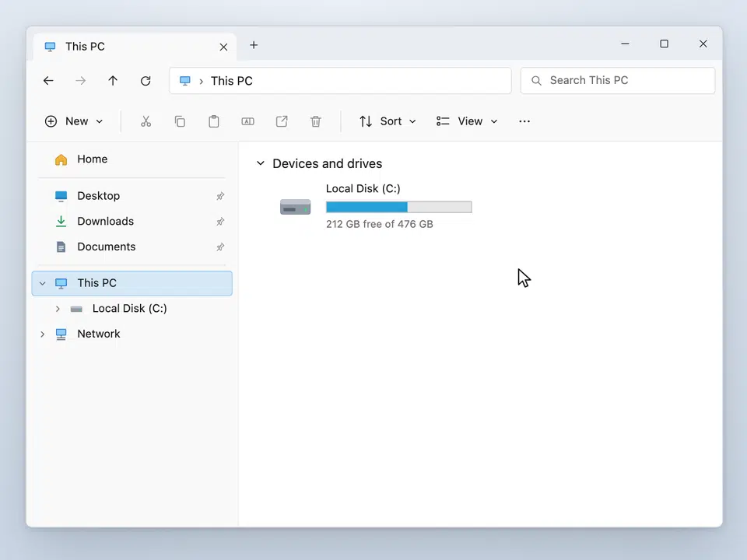This screenshot has height=560, width=747.
Task: Select Network in the navigation pane
Action: [x=132, y=334]
